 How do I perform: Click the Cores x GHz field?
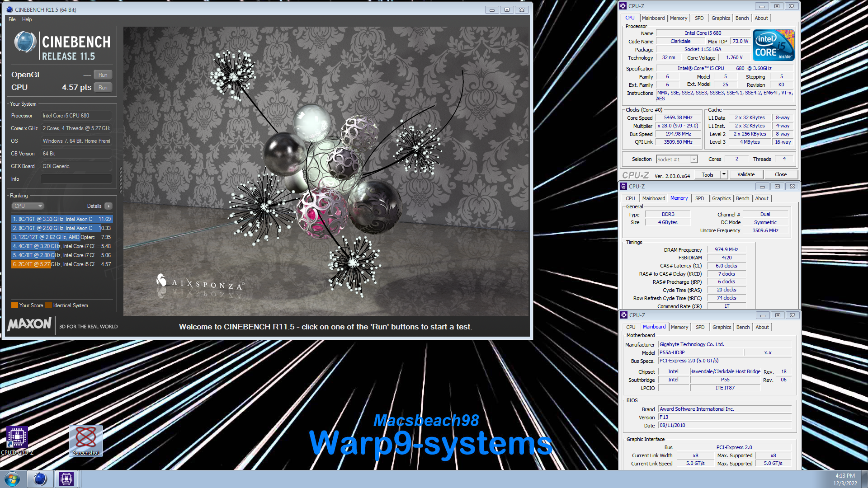[76, 128]
